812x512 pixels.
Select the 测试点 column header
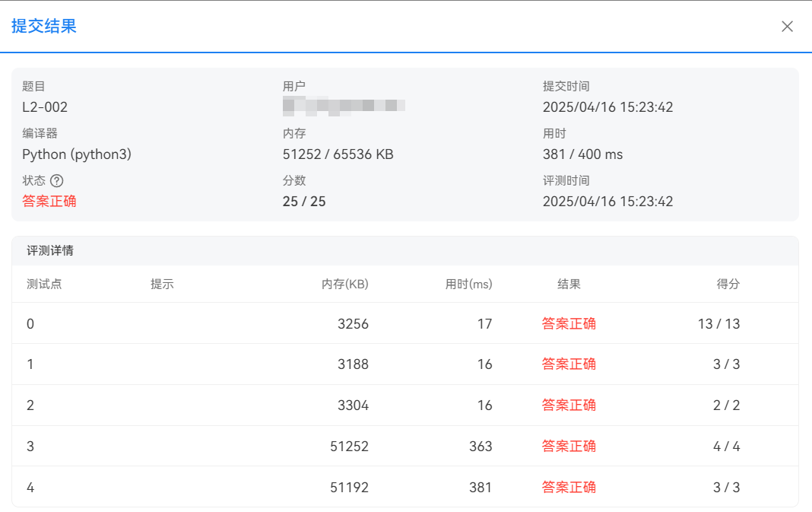pyautogui.click(x=40, y=284)
